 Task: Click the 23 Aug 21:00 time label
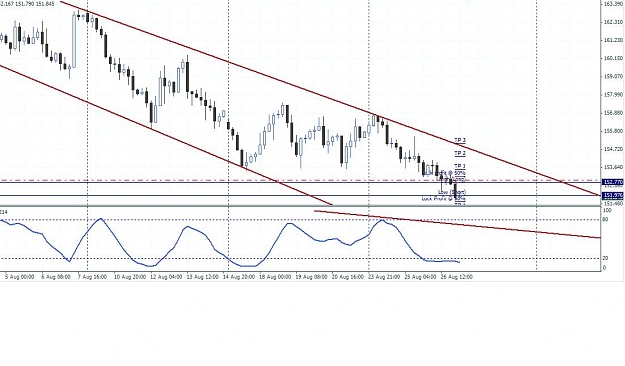(384, 276)
